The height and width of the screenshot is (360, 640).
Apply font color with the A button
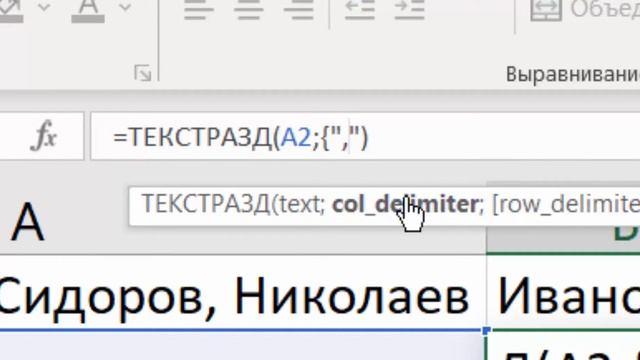[88, 10]
